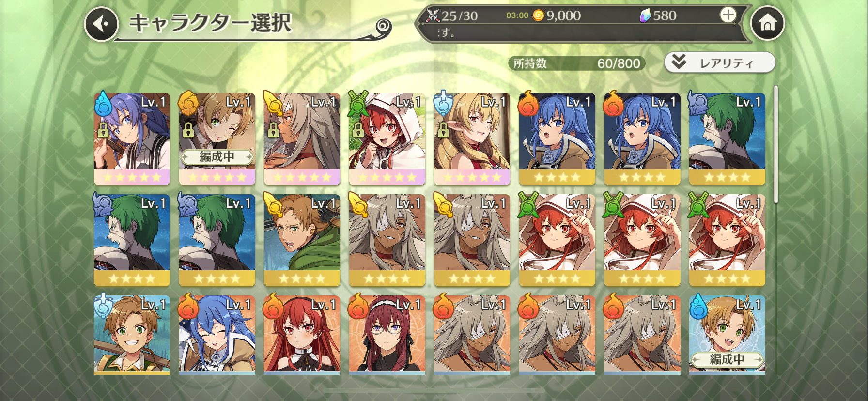Click the double chevron sort arrow
868x401 pixels.
679,62
